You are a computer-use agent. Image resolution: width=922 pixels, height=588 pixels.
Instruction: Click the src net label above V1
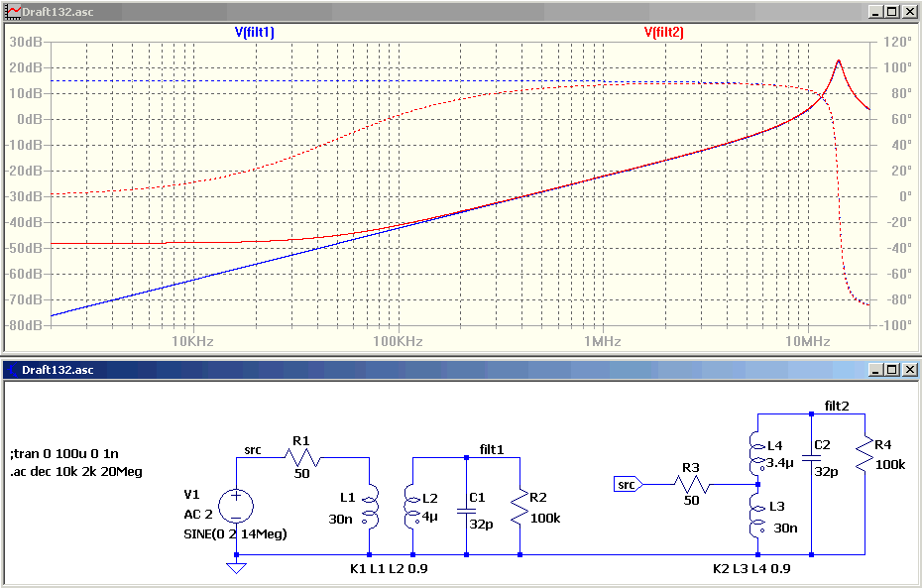[x=252, y=450]
